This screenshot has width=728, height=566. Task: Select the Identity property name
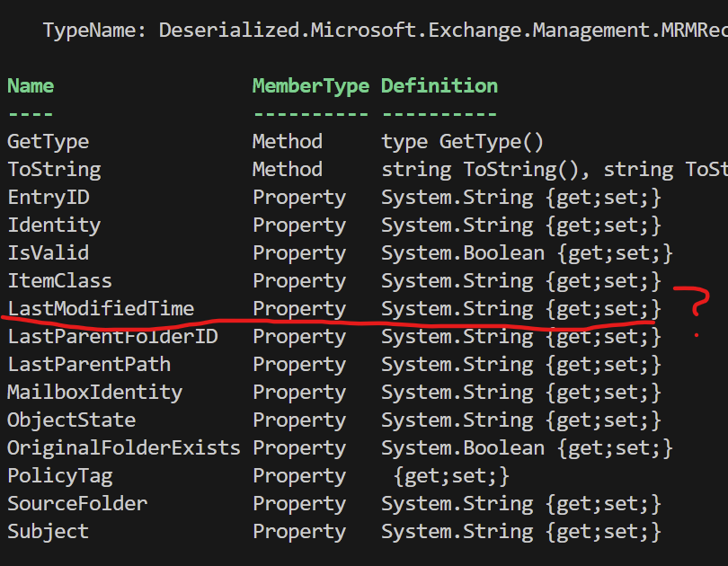coord(54,226)
